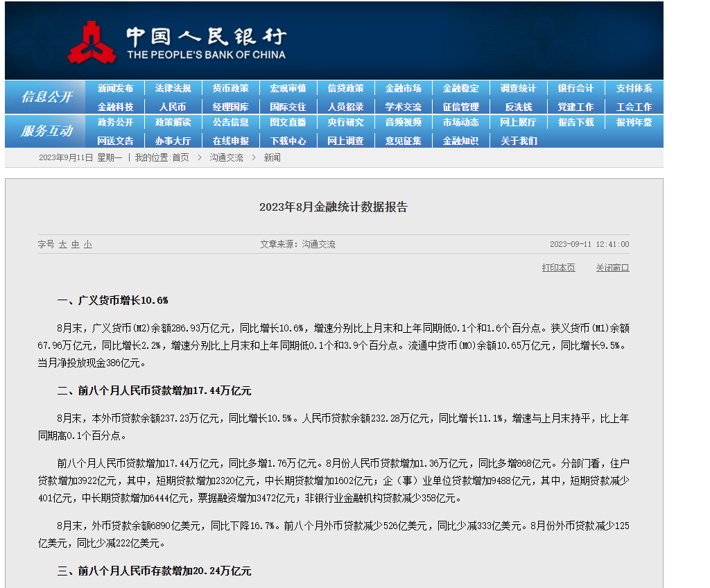The image size is (710, 588).
Task: Open the 支付体系 navigation item
Action: [x=634, y=89]
